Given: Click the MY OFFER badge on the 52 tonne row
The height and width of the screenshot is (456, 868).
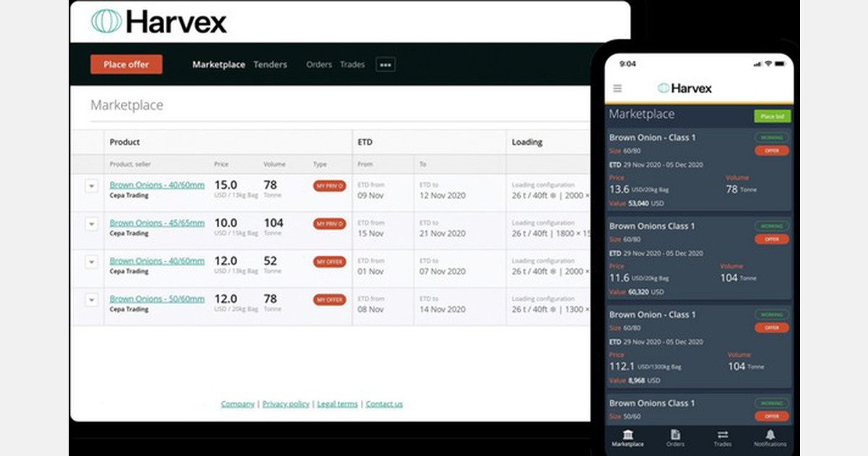Looking at the screenshot, I should [x=329, y=261].
